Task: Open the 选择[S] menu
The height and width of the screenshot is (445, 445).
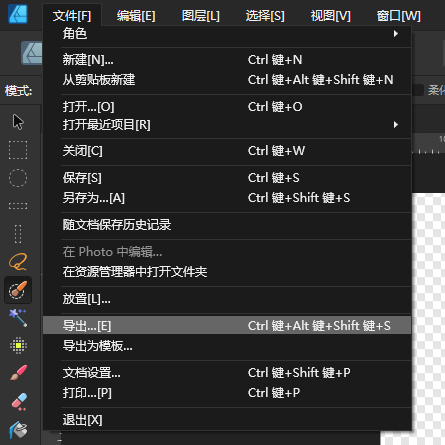Action: click(265, 16)
